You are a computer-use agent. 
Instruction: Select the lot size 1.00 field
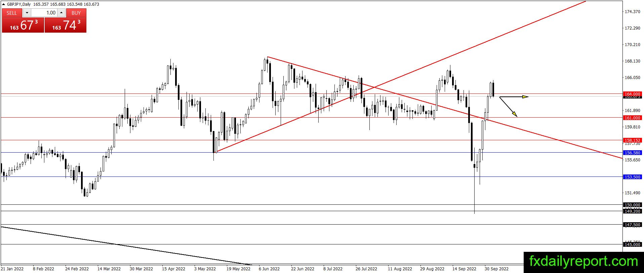click(x=44, y=13)
